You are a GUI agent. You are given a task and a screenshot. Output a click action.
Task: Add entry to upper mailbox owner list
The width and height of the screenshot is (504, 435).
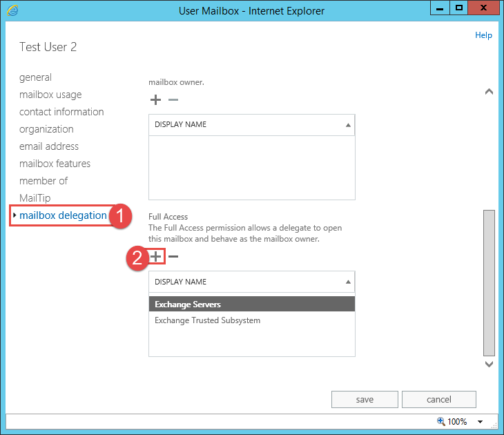point(155,99)
